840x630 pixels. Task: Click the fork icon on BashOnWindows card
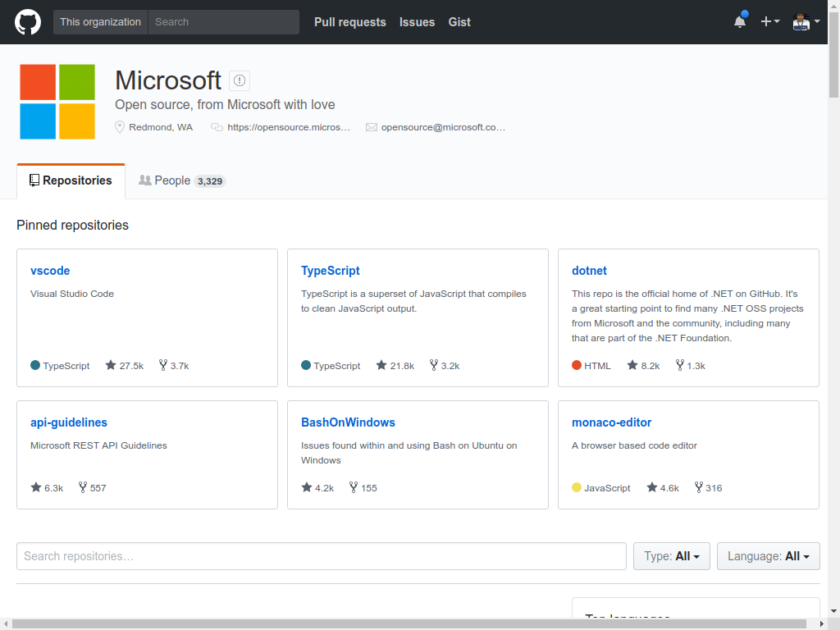pos(353,487)
